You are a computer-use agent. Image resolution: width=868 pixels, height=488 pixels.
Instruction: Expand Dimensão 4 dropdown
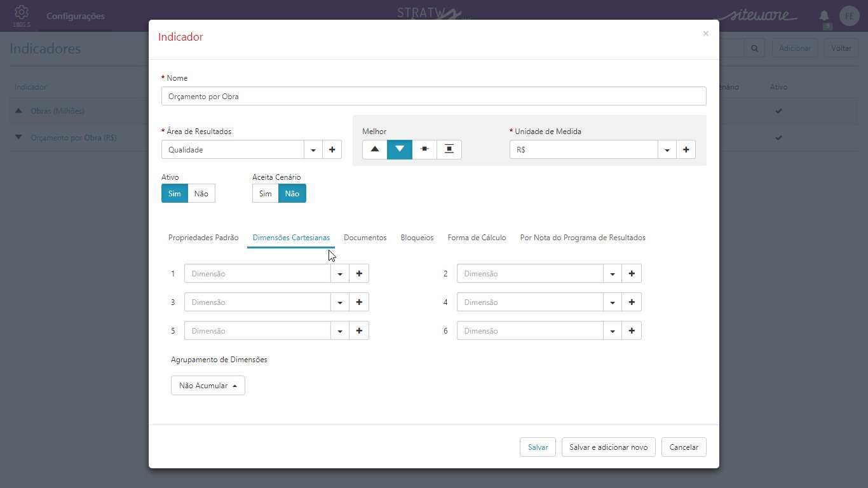(613, 302)
